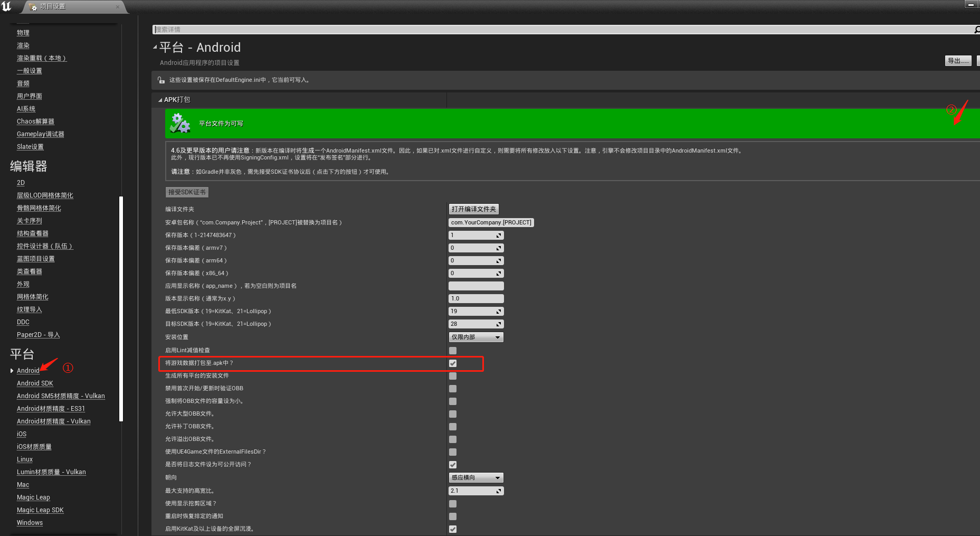The width and height of the screenshot is (980, 536).
Task: Toggle 是否将日志文件设为可公开访问 checkbox
Action: coord(453,465)
